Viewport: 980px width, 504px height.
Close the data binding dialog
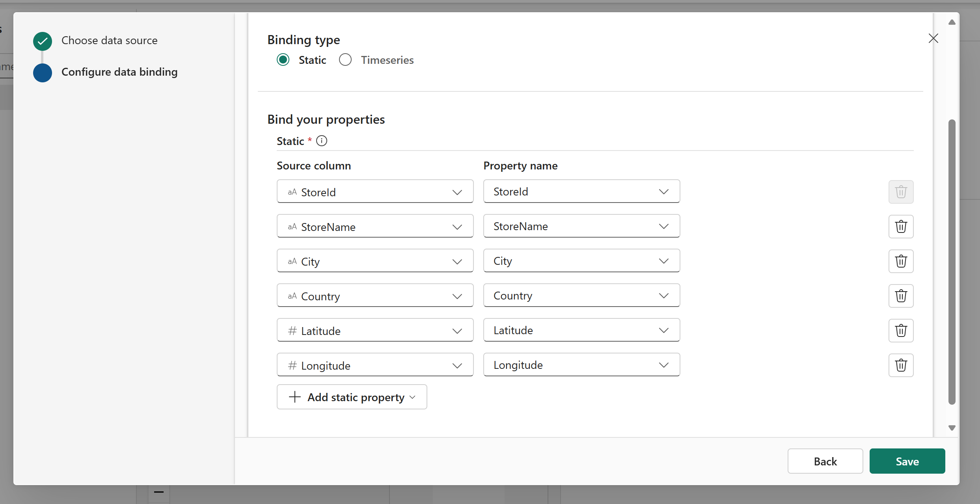pyautogui.click(x=933, y=38)
